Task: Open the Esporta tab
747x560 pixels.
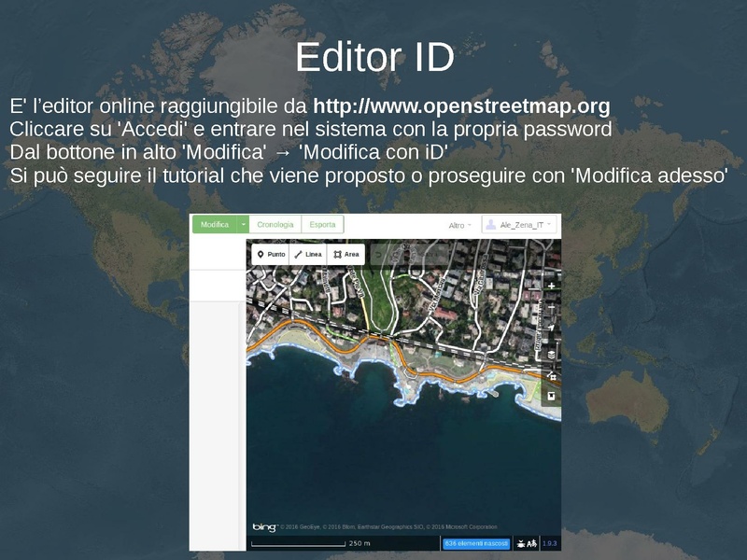Action: coord(322,225)
